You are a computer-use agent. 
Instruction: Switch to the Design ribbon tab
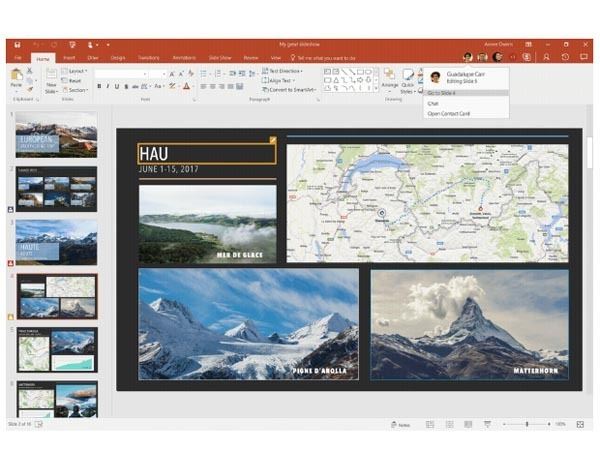pyautogui.click(x=118, y=58)
